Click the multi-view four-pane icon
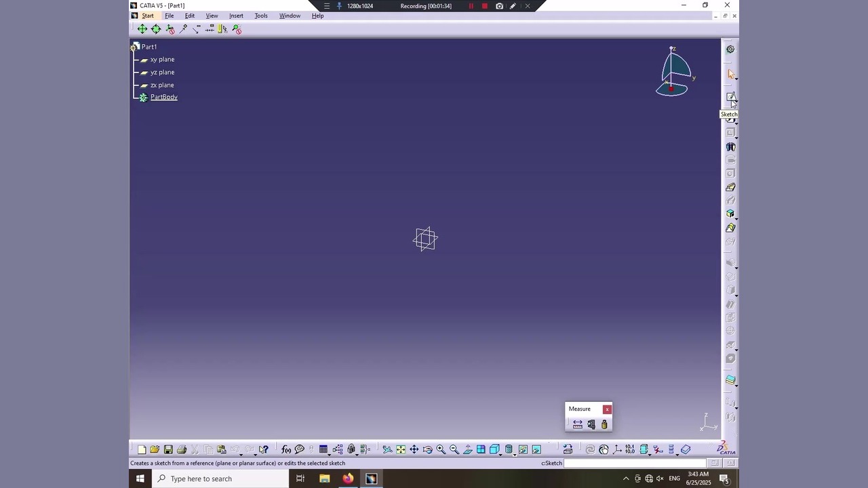This screenshot has height=488, width=868. coord(481,449)
